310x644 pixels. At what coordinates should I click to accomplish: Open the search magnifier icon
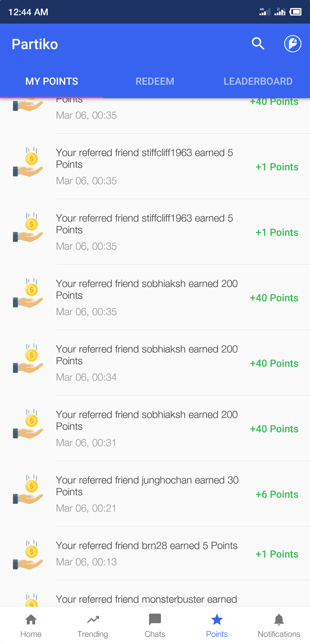(258, 44)
